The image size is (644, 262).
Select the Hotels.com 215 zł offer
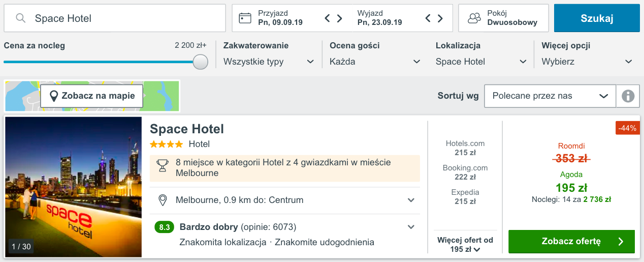[x=465, y=148]
